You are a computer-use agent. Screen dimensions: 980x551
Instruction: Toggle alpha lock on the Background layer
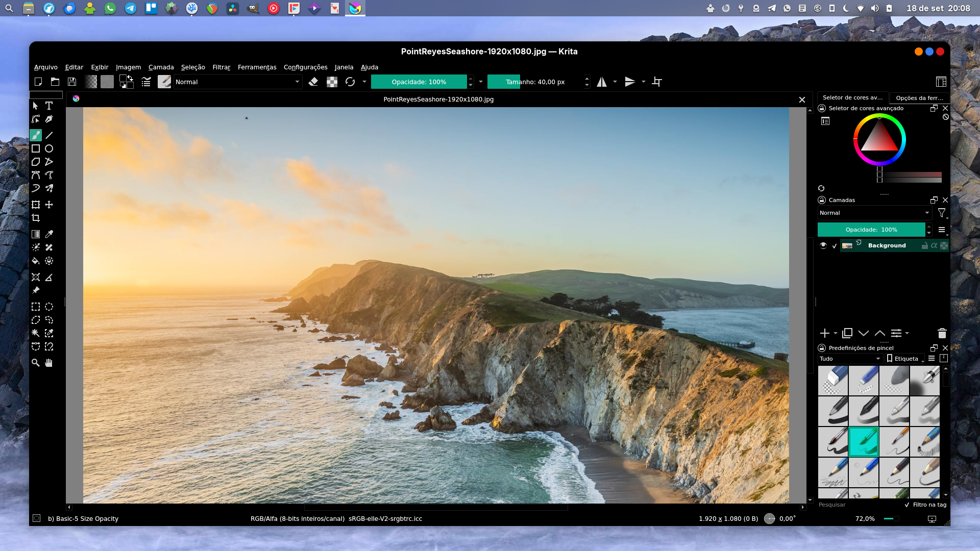pos(934,245)
